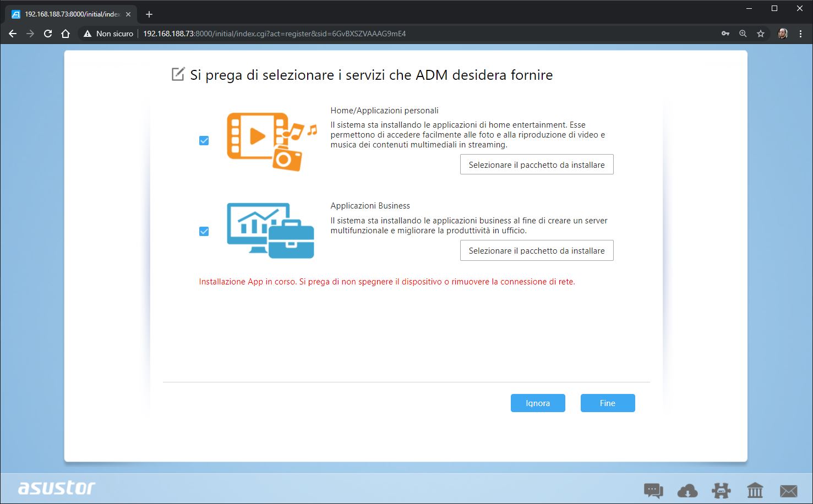813x504 pixels.
Task: Click the Fine button
Action: coord(607,403)
